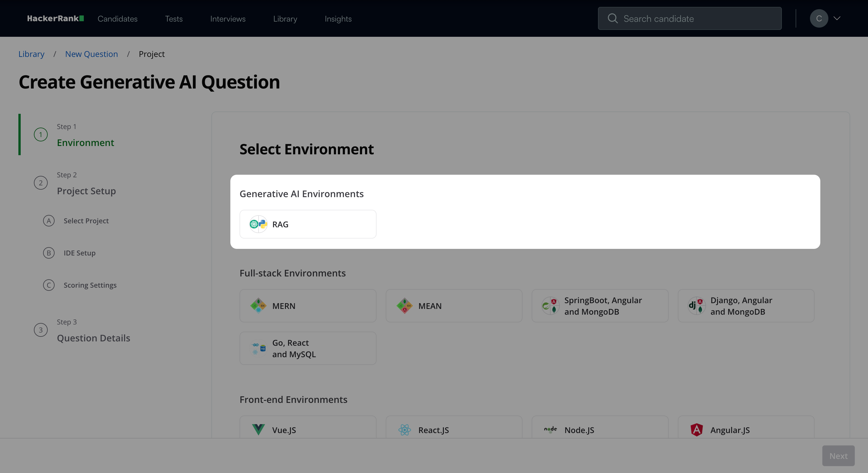Open the user avatar C menu
The image size is (868, 473).
coord(819,19)
